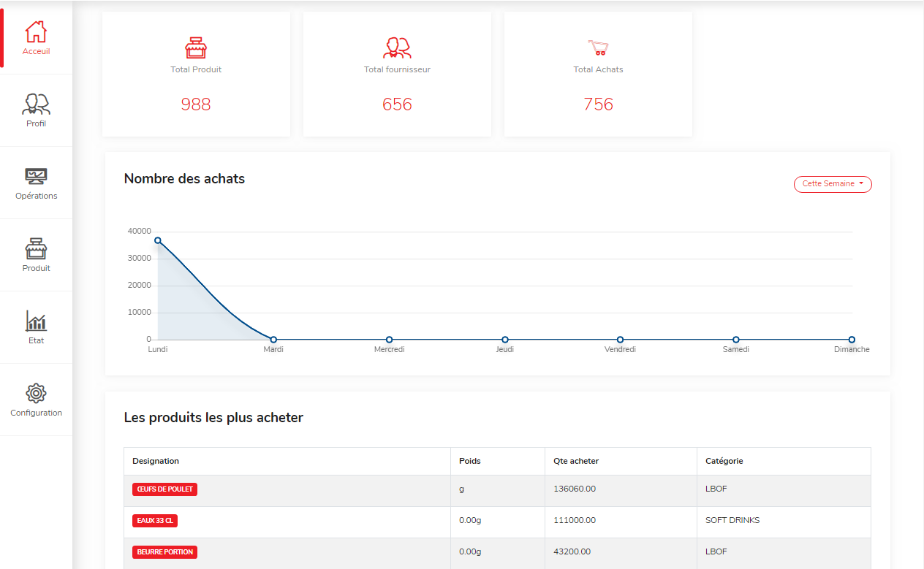
Task: Click the Total Produit value 988
Action: (196, 104)
